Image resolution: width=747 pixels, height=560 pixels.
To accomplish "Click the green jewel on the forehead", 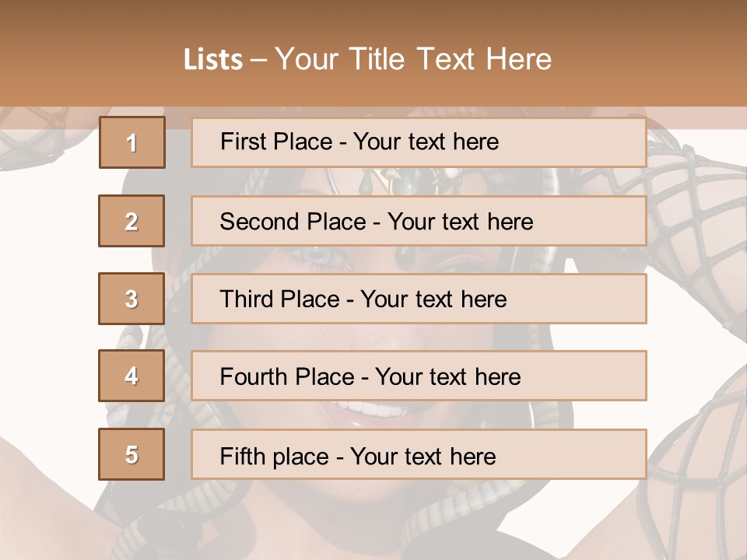I will click(x=405, y=181).
